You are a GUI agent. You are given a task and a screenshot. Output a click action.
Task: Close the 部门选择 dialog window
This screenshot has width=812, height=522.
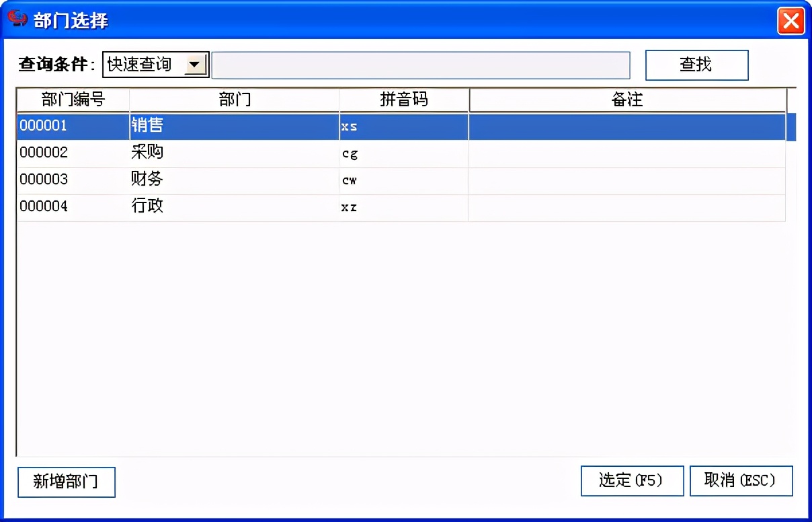pos(790,20)
